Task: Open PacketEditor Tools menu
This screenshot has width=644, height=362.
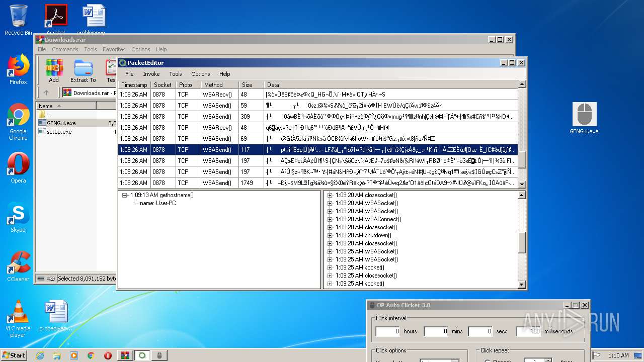Action: [x=176, y=74]
